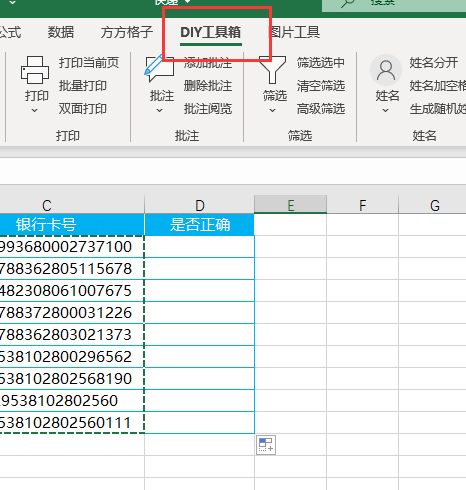
Task: Select the 银行卡号 header cell
Action: [x=72, y=225]
